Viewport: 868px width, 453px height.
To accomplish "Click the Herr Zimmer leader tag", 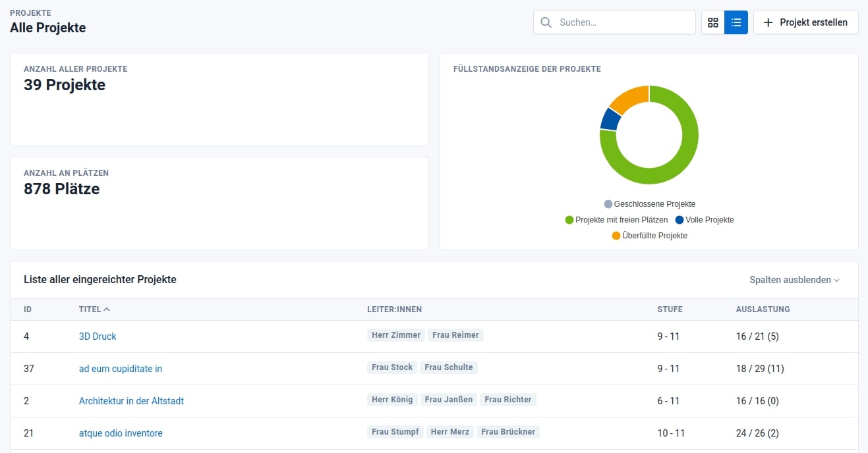I will pyautogui.click(x=395, y=335).
